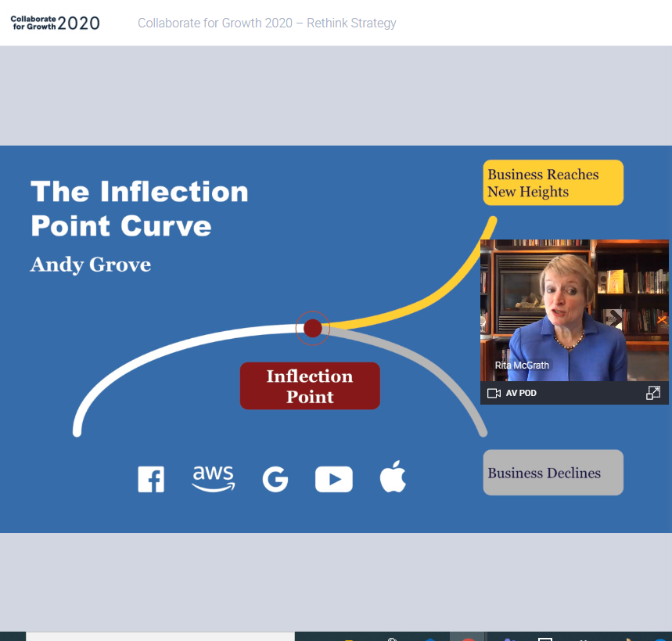Click the Apple logo on the slide
This screenshot has width=672, height=641.
point(393,477)
